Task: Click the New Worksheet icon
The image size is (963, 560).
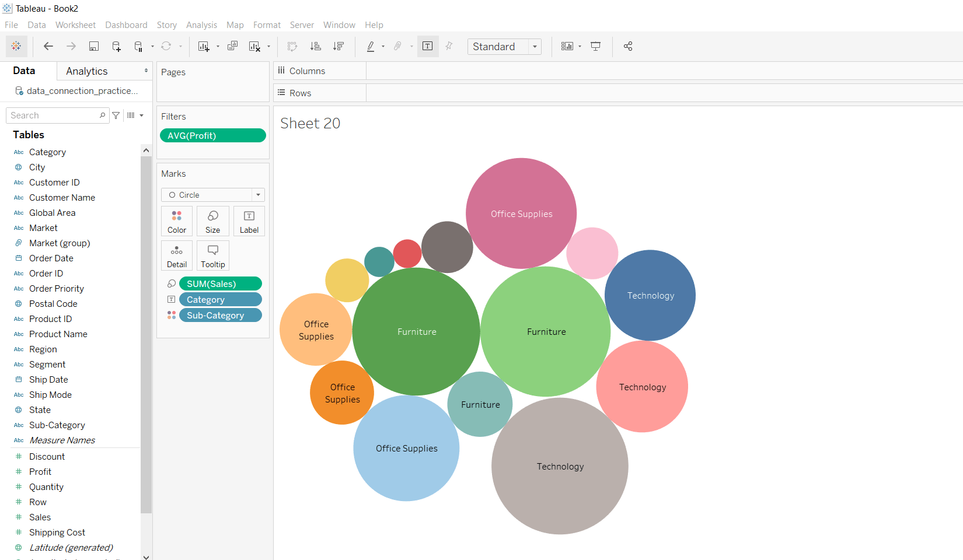Action: (x=204, y=46)
